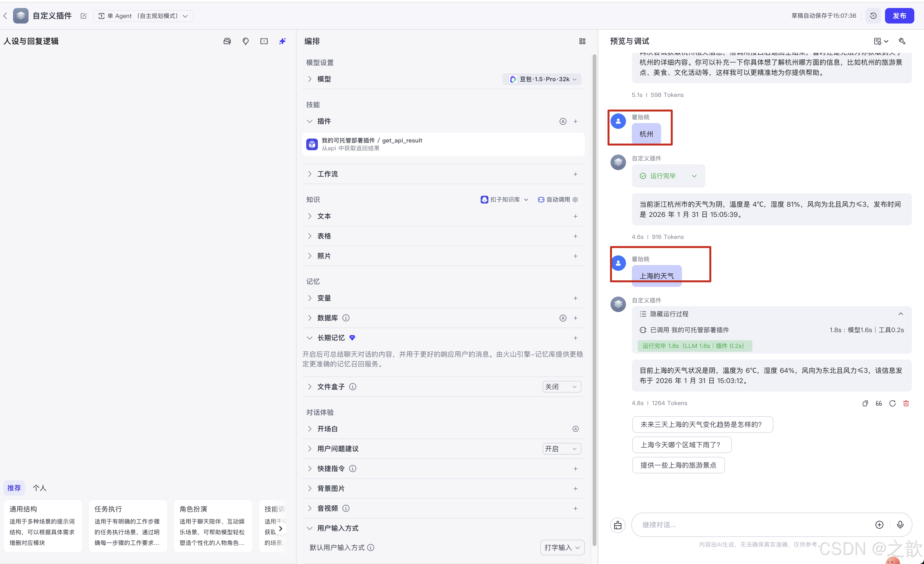Switch to the 个人 tab
This screenshot has height=564, width=924.
pyautogui.click(x=39, y=488)
